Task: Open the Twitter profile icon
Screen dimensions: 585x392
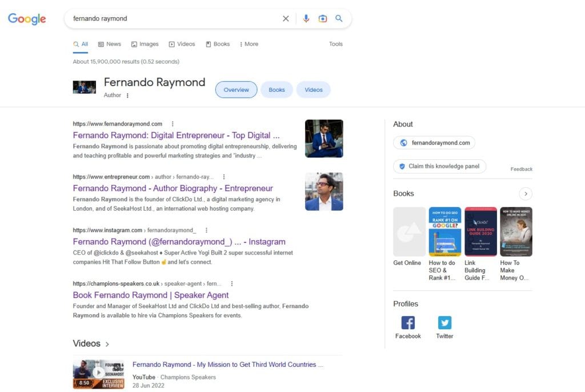Action: point(444,323)
